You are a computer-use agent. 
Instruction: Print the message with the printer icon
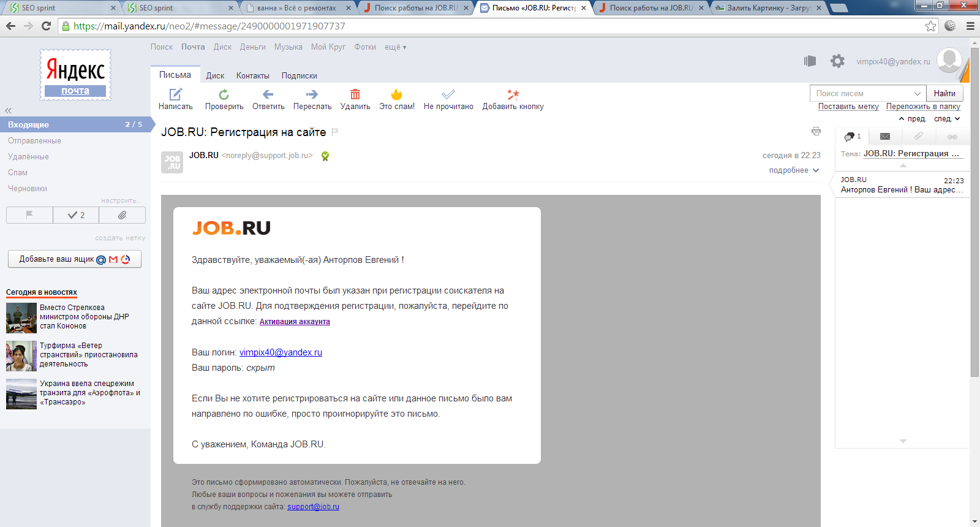click(816, 131)
